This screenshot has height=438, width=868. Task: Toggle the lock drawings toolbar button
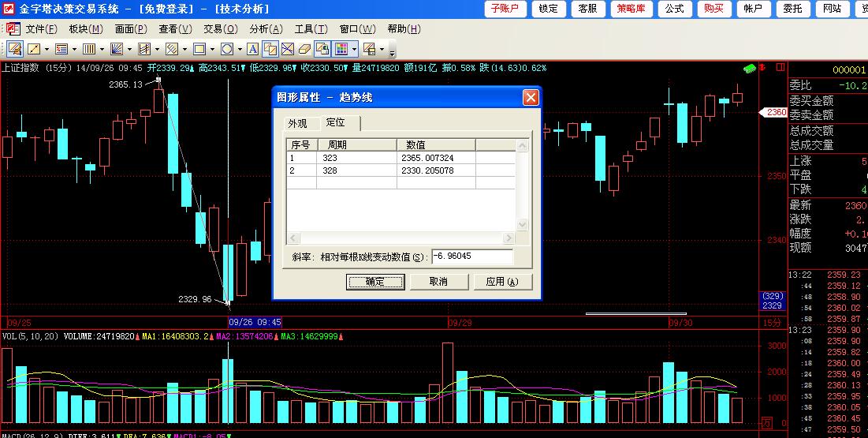322,49
